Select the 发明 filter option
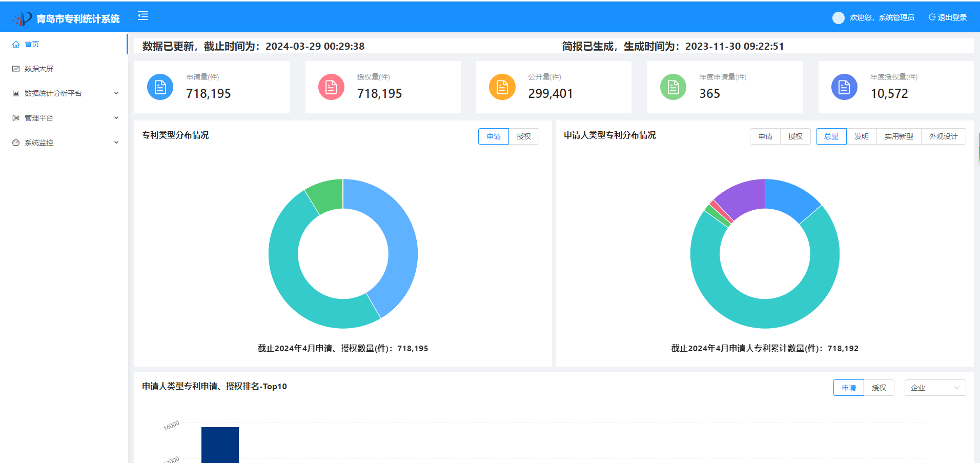Viewport: 980px width, 463px height. (x=862, y=136)
